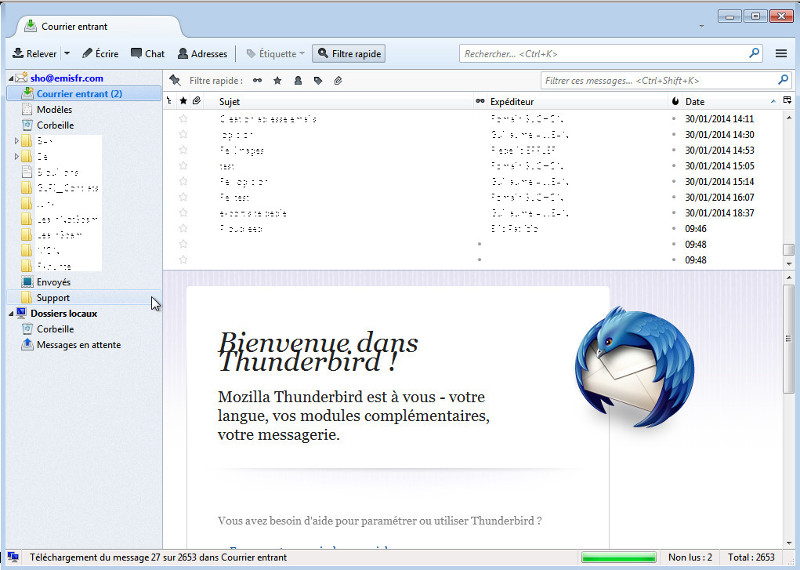Filter to show only tagged messages

coord(318,80)
